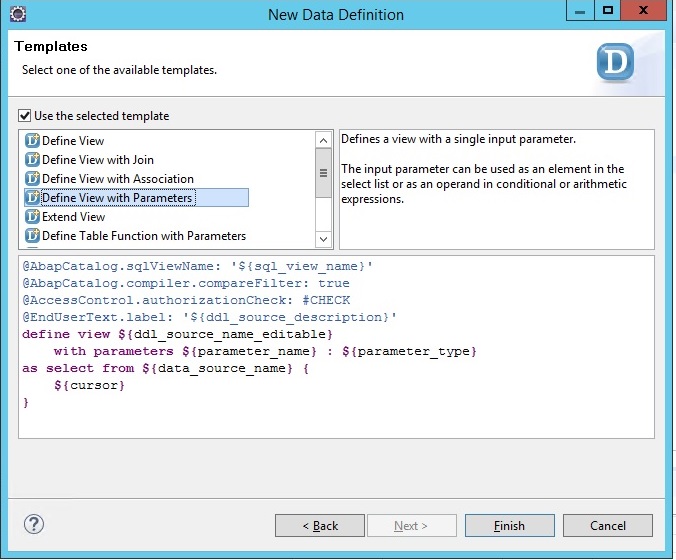Click the compareFilter: true line in preview
Image resolution: width=676 pixels, height=560 pixels.
186,283
